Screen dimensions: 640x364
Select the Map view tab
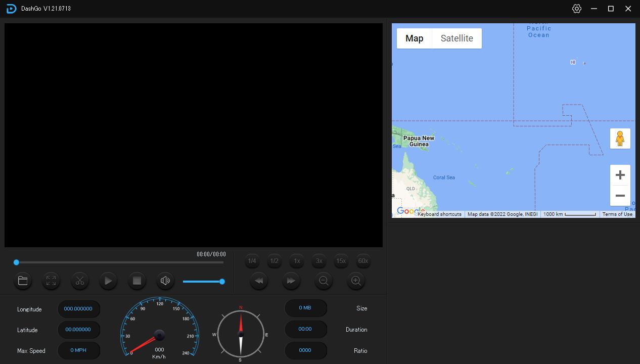coord(414,38)
